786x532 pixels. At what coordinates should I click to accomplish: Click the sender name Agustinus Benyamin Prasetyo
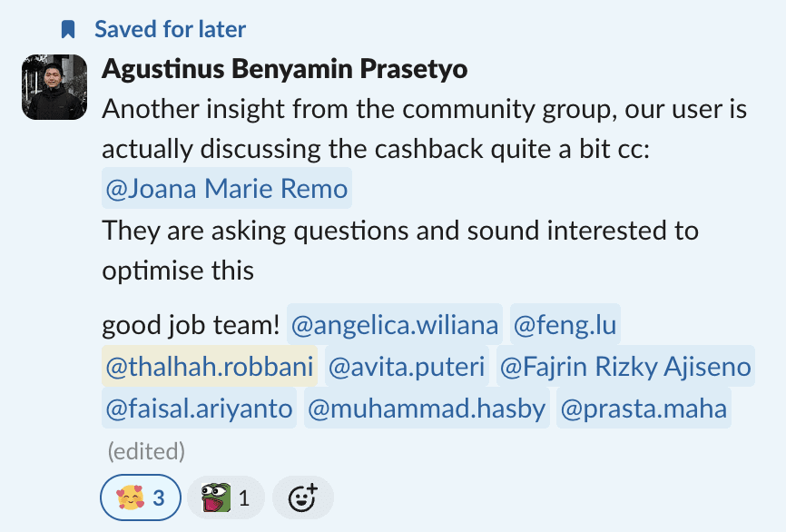284,69
